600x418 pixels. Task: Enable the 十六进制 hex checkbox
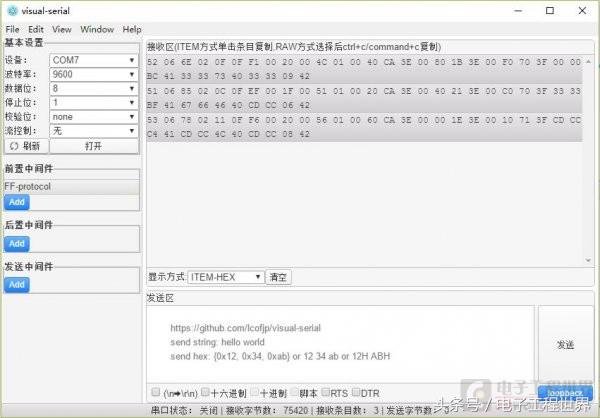pos(205,392)
